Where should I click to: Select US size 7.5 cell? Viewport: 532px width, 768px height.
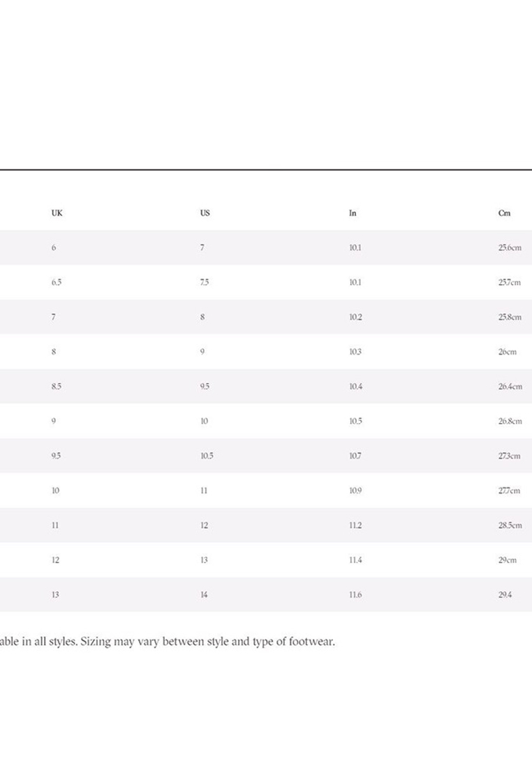tap(204, 283)
